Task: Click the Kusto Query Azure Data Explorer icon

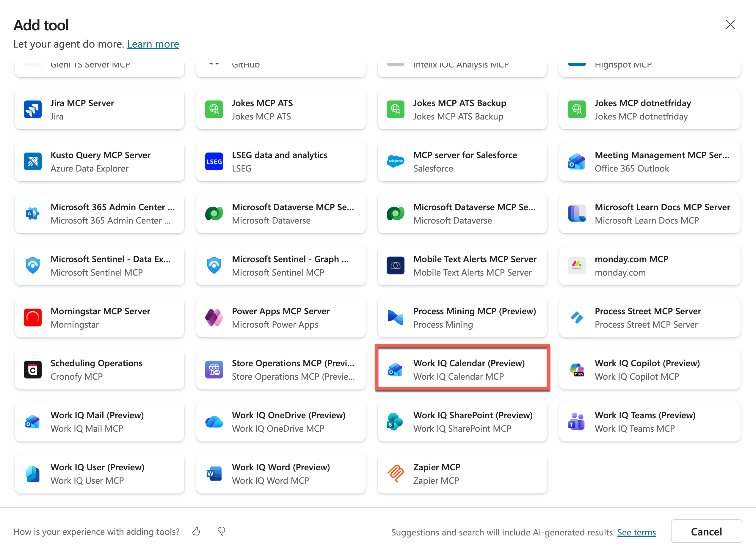Action: click(32, 161)
